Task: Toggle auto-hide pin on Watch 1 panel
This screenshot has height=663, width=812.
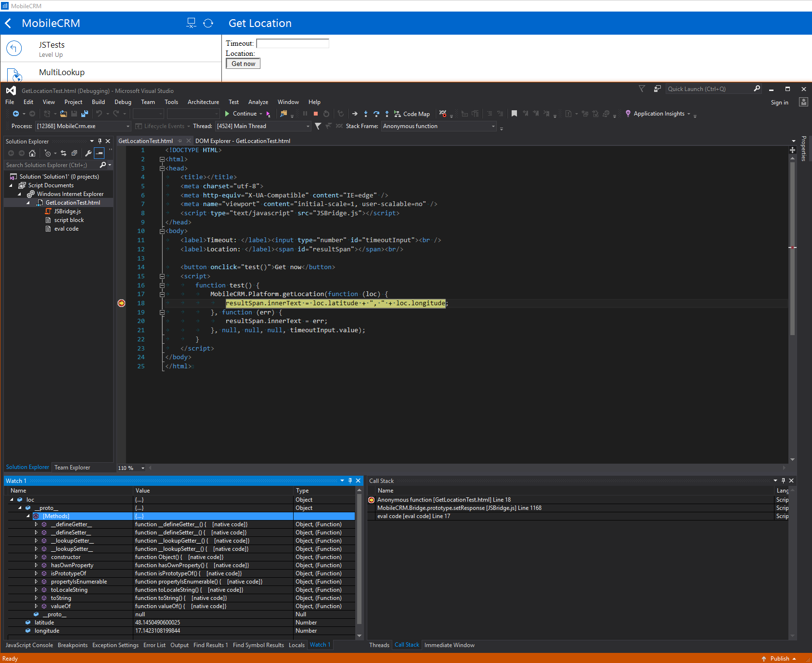Action: pyautogui.click(x=350, y=481)
